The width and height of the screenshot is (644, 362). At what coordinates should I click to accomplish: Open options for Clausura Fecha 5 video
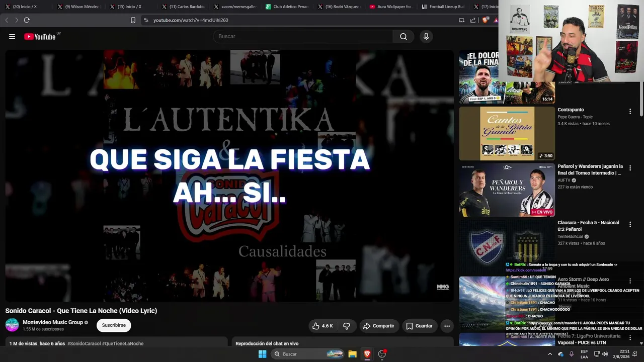click(630, 224)
